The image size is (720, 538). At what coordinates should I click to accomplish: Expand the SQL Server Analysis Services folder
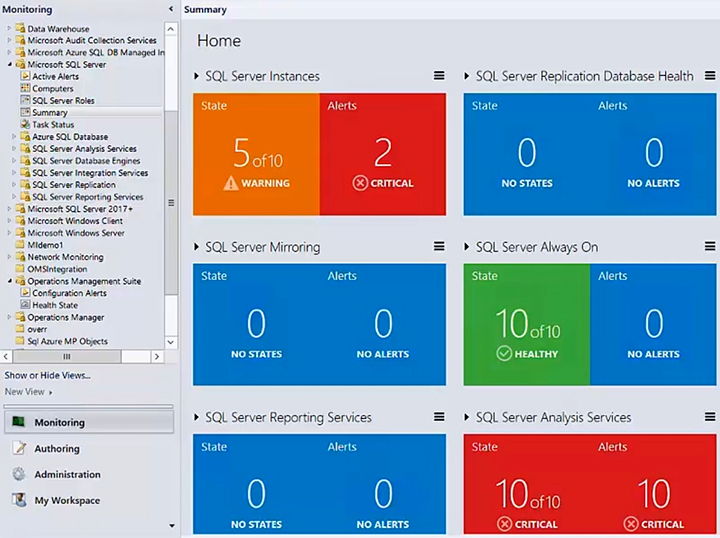[x=14, y=148]
